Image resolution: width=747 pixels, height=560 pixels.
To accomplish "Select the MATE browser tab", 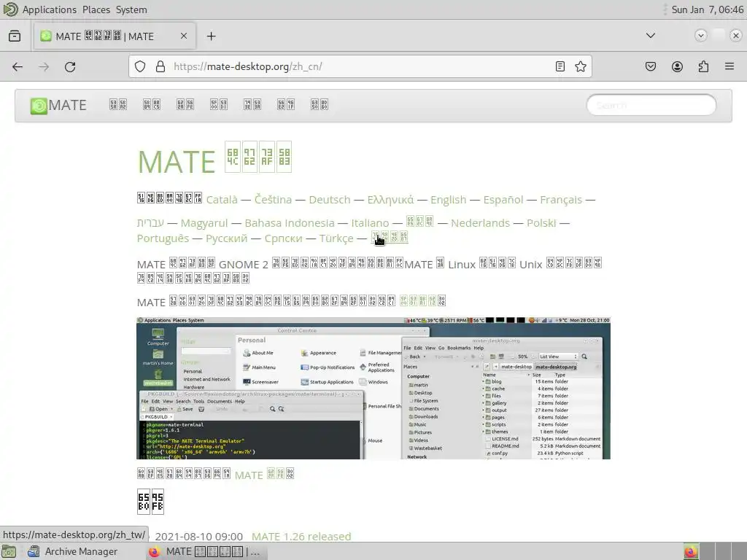I will tap(115, 36).
